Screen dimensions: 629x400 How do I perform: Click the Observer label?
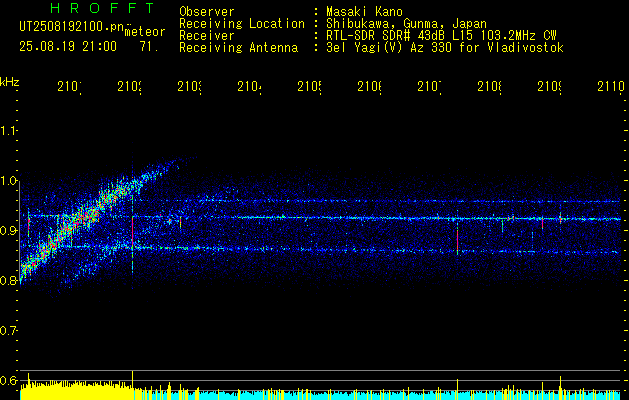(x=207, y=11)
